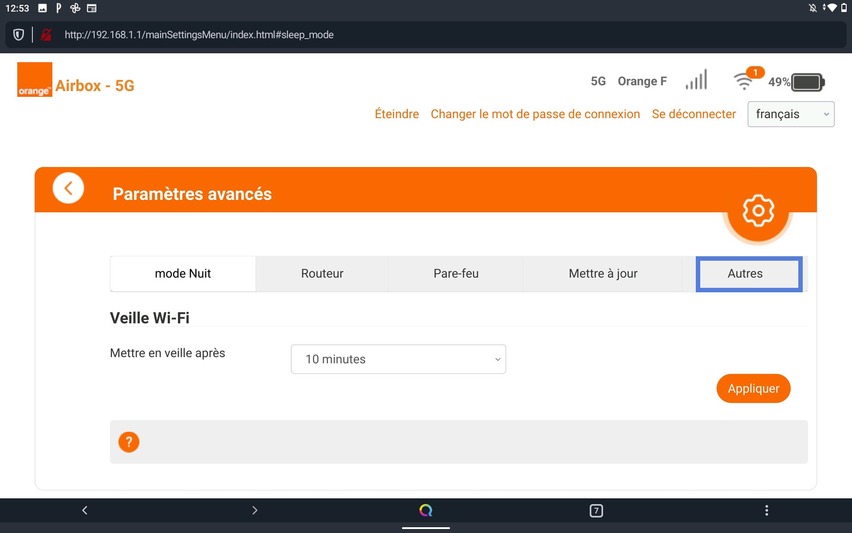Select the Autres tab

[748, 274]
